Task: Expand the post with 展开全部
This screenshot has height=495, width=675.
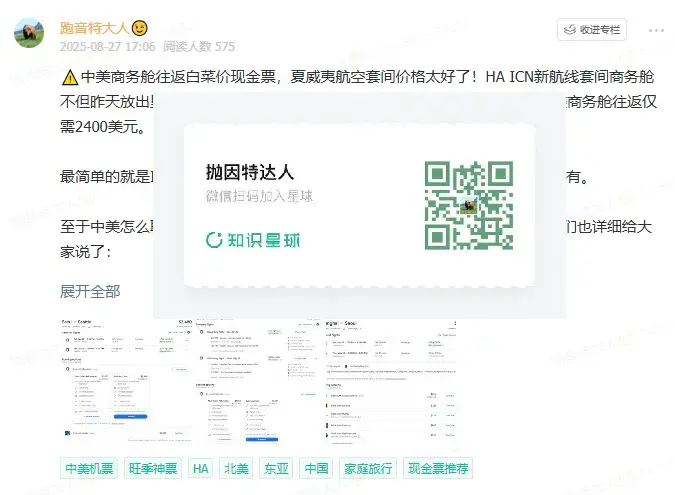Action: point(90,291)
